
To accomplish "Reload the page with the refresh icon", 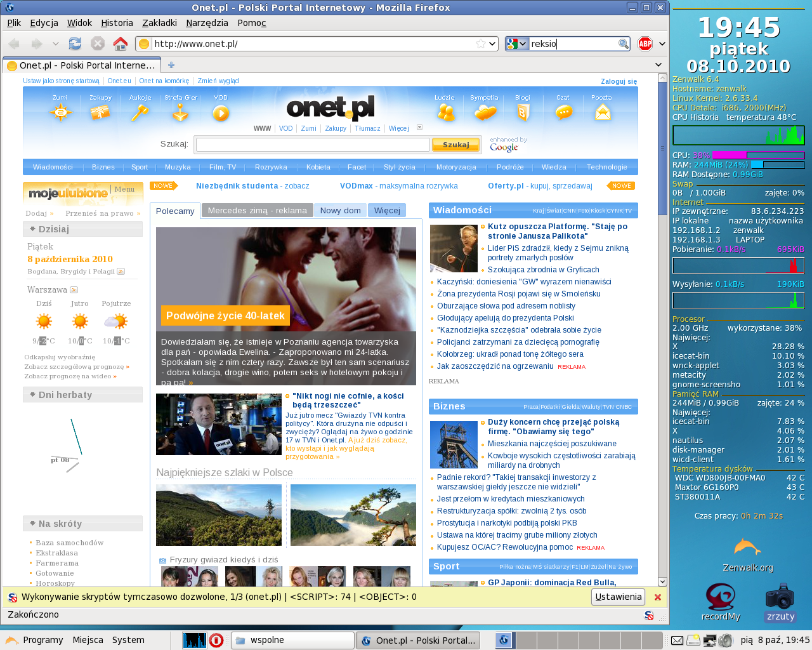I will (75, 44).
